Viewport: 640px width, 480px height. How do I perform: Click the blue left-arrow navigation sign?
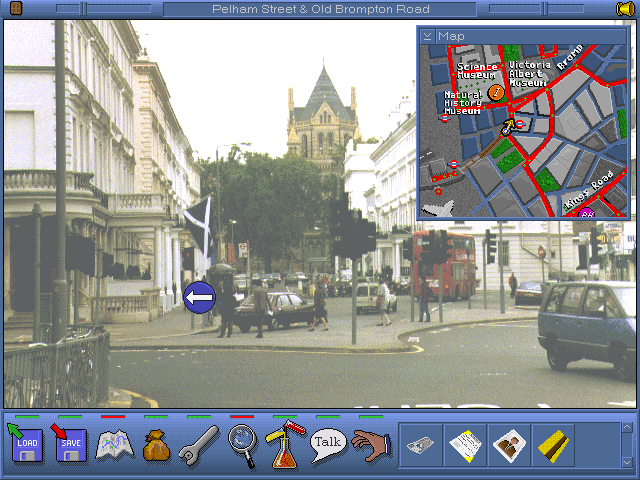200,297
